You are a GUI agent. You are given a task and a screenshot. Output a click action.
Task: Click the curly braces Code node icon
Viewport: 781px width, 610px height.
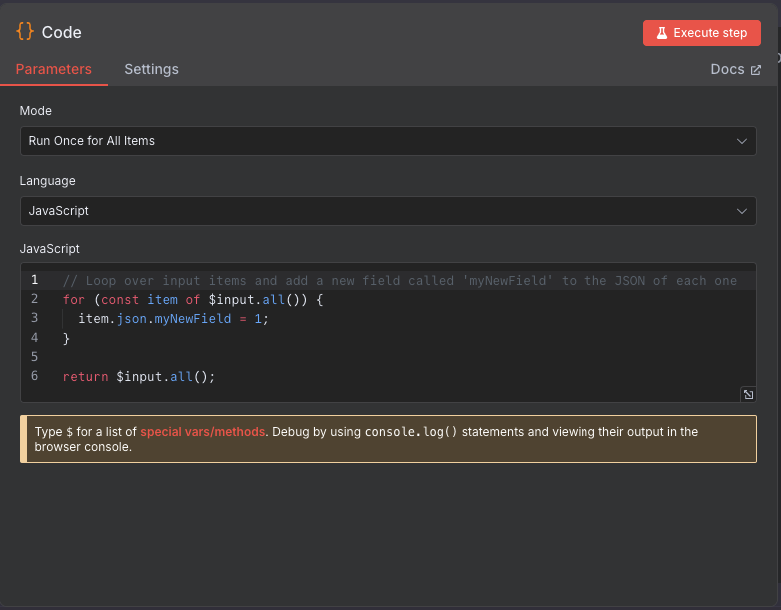click(25, 32)
